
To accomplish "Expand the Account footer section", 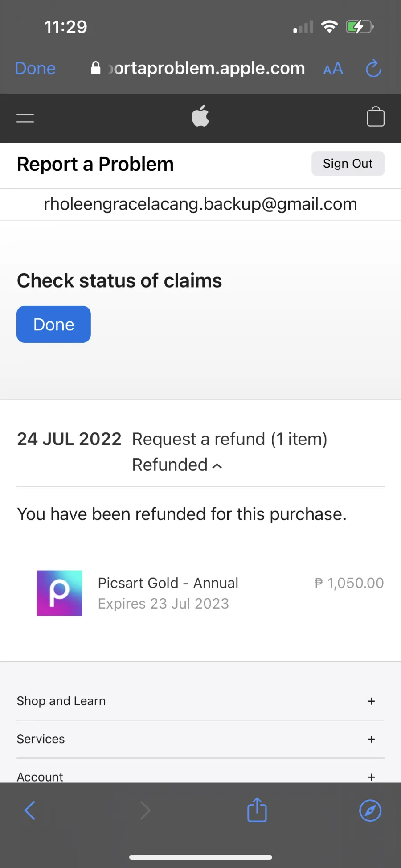I will (371, 777).
